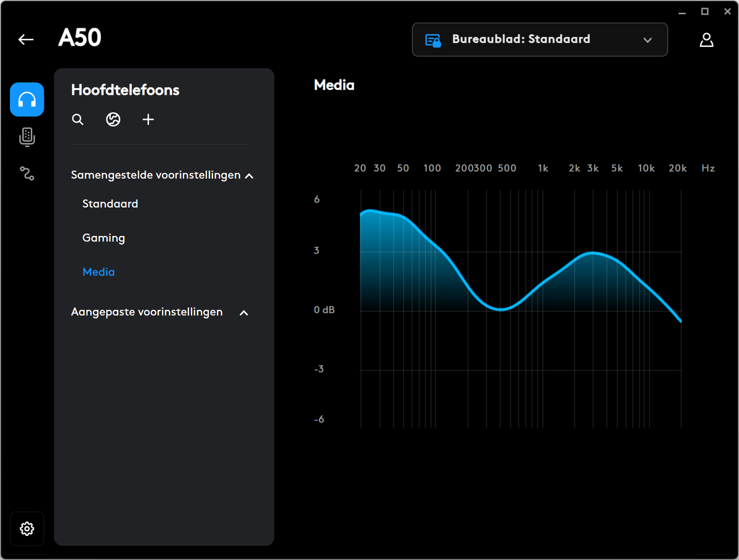The height and width of the screenshot is (560, 739).
Task: Collapse Aangepaste voorinstellingen section
Action: click(x=244, y=313)
